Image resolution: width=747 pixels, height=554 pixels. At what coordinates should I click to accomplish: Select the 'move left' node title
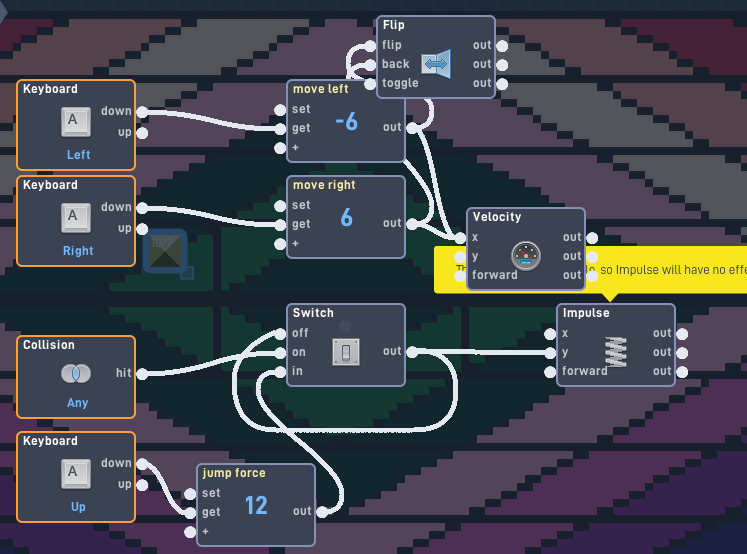[x=320, y=89]
